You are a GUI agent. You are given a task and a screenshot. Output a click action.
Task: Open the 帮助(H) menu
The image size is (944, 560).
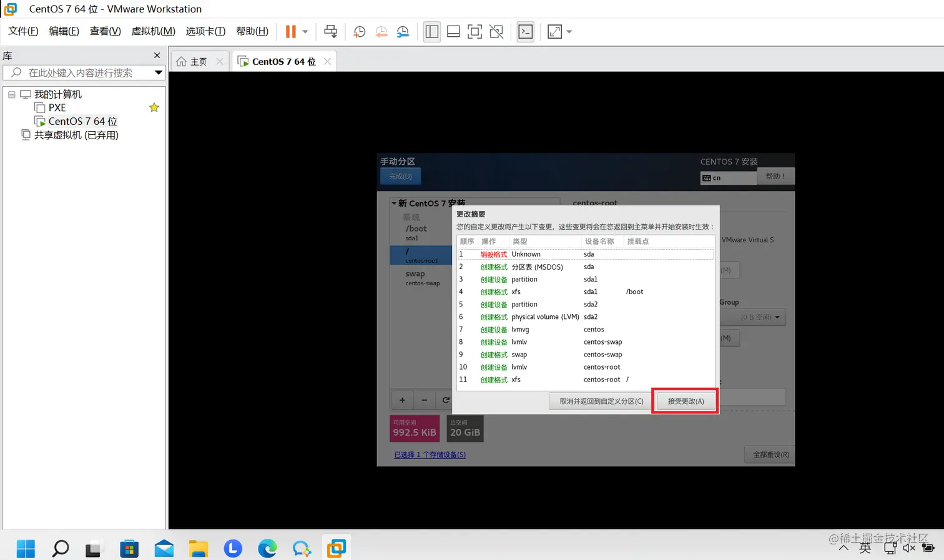[x=252, y=31]
